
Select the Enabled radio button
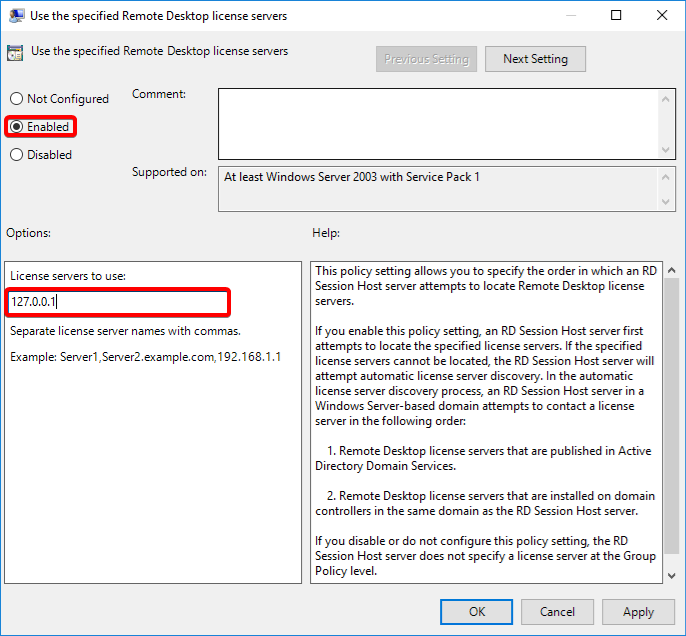[16, 127]
